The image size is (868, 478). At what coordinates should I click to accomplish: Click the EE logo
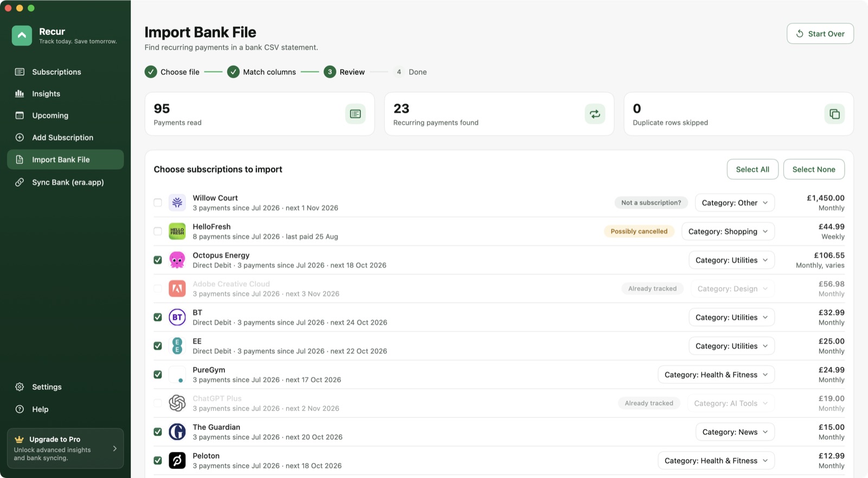tap(177, 346)
